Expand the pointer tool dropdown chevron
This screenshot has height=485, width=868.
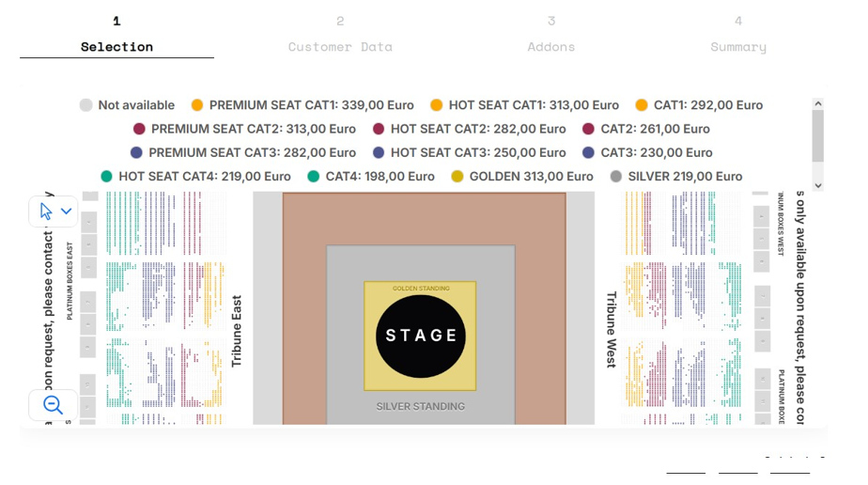67,211
